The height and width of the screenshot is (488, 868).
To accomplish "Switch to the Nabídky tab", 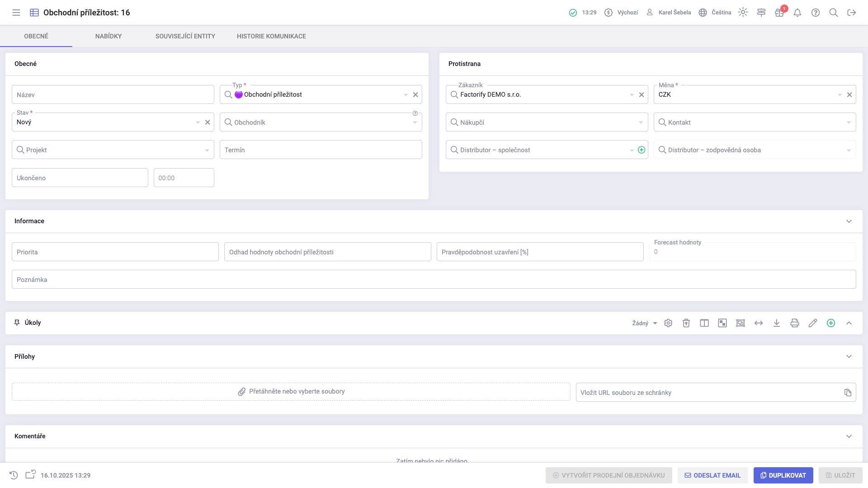I will click(108, 36).
